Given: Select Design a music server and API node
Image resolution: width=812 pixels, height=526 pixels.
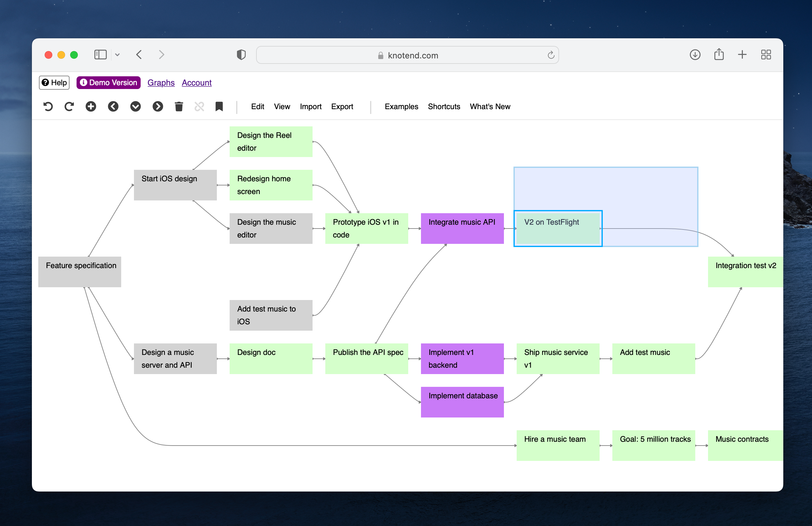Looking at the screenshot, I should coord(175,358).
